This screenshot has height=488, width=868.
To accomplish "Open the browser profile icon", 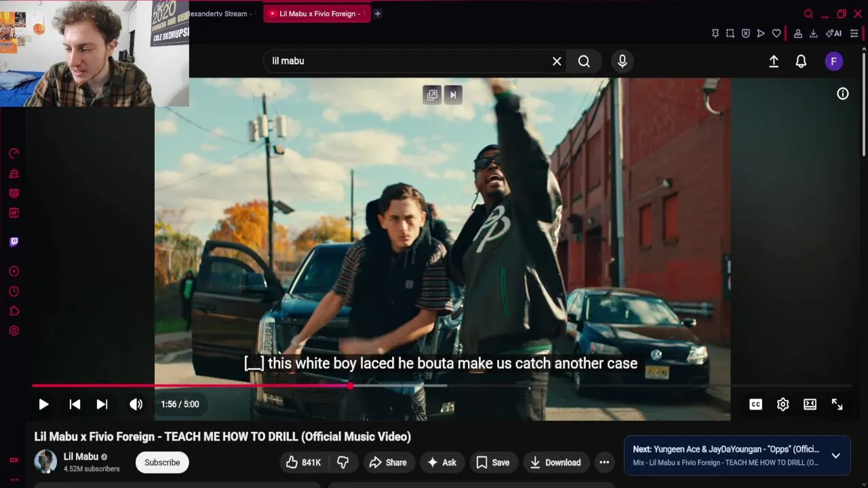I will click(798, 33).
